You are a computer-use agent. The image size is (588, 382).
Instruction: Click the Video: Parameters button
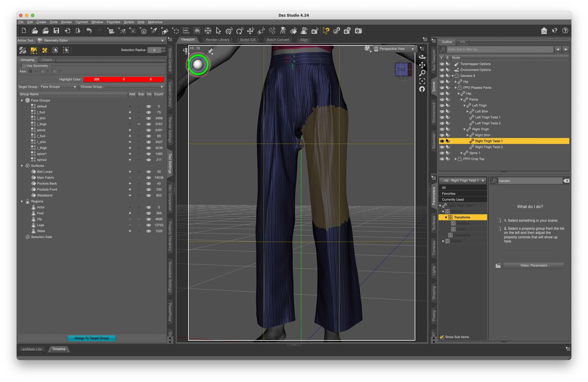point(533,265)
